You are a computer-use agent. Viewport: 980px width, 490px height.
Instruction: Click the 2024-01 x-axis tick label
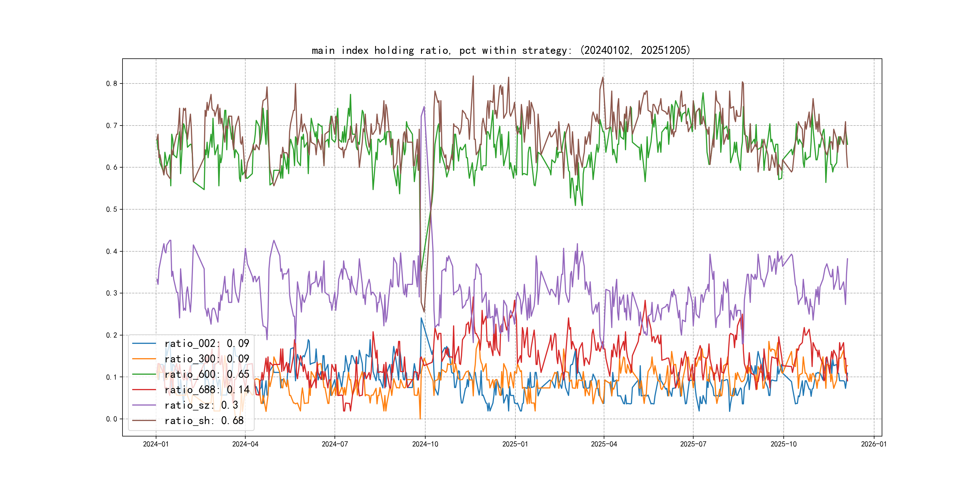155,444
